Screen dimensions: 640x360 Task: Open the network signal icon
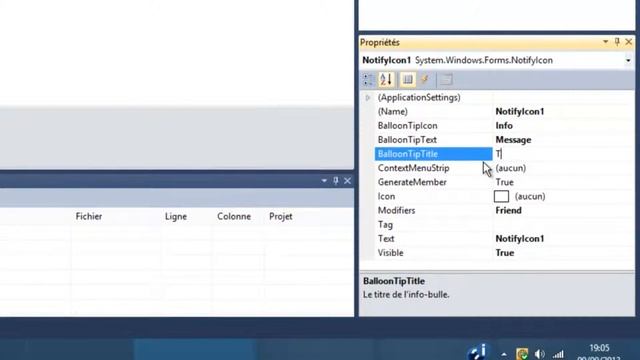pyautogui.click(x=558, y=354)
